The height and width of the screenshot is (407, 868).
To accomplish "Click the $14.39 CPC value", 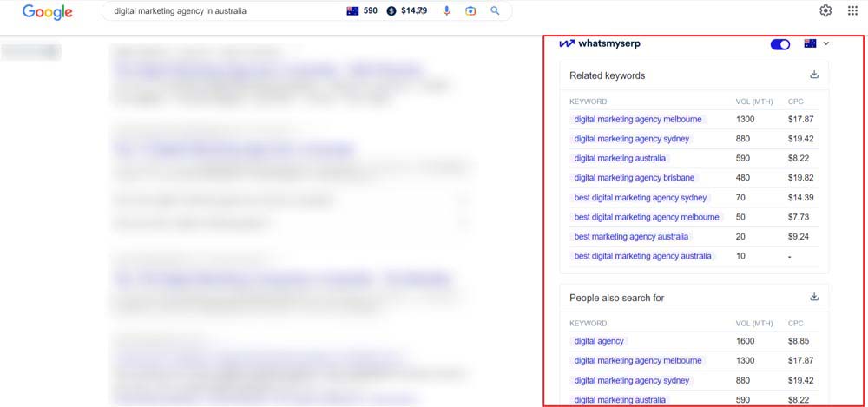I will [801, 198].
